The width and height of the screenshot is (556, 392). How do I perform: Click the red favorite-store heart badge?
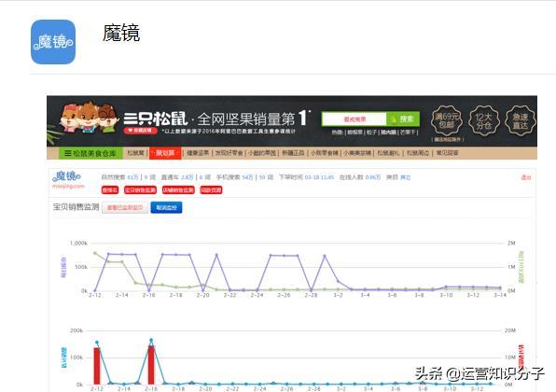141,131
